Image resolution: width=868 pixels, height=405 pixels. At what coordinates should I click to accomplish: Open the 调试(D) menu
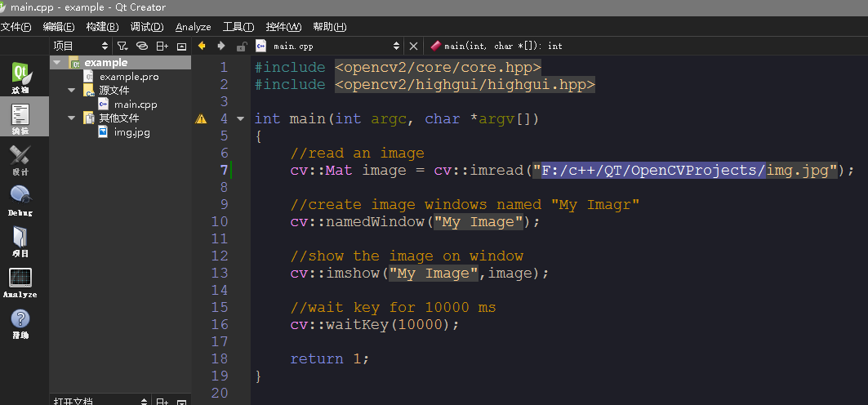click(147, 27)
